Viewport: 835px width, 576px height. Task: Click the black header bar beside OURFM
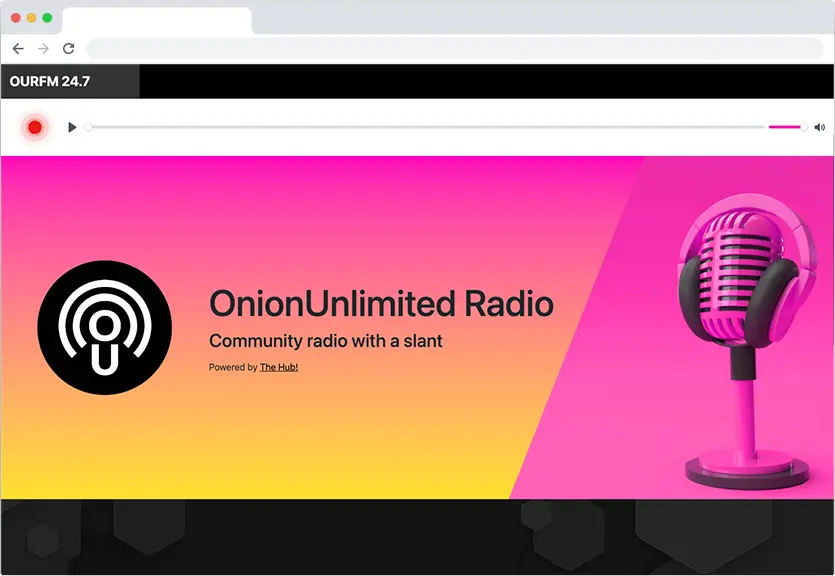coord(486,81)
